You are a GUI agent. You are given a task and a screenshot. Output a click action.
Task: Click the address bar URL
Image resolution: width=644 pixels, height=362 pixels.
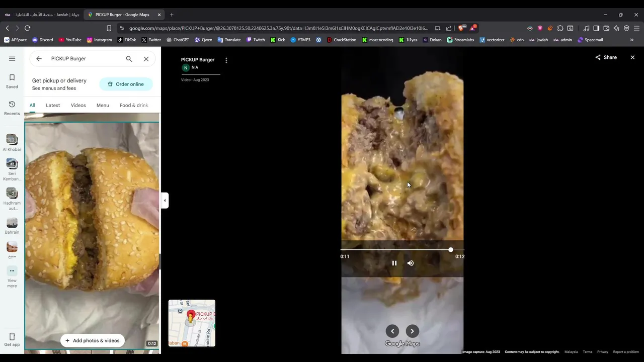click(278, 28)
